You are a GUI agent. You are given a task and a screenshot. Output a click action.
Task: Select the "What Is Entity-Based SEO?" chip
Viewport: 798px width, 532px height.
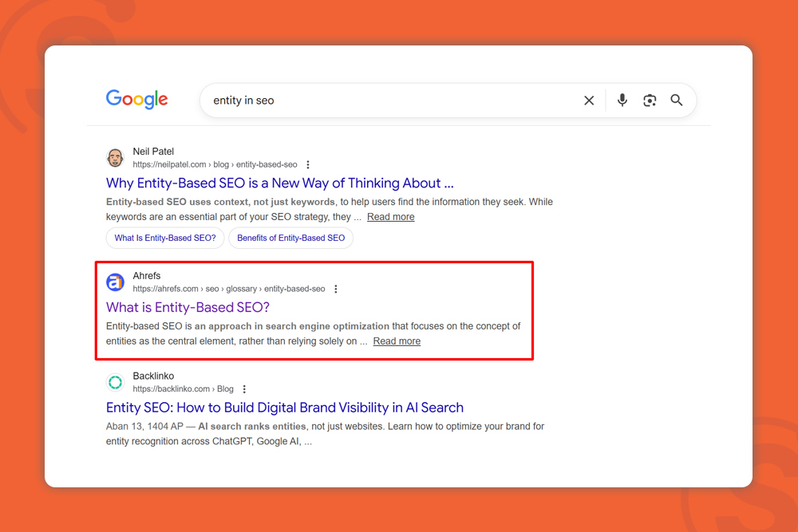[x=165, y=238]
